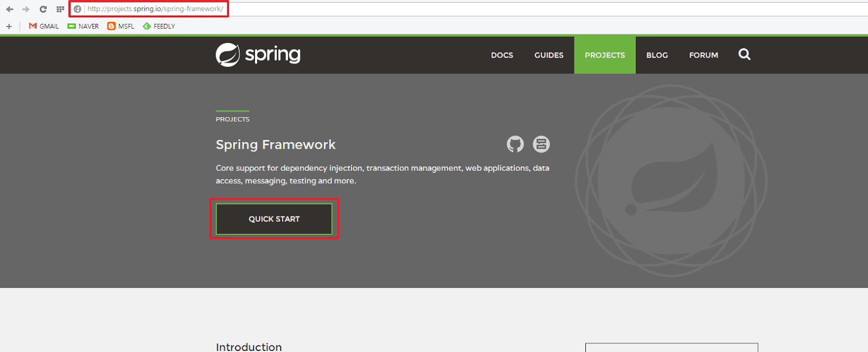
Task: Reload the page with refresh icon
Action: click(43, 9)
